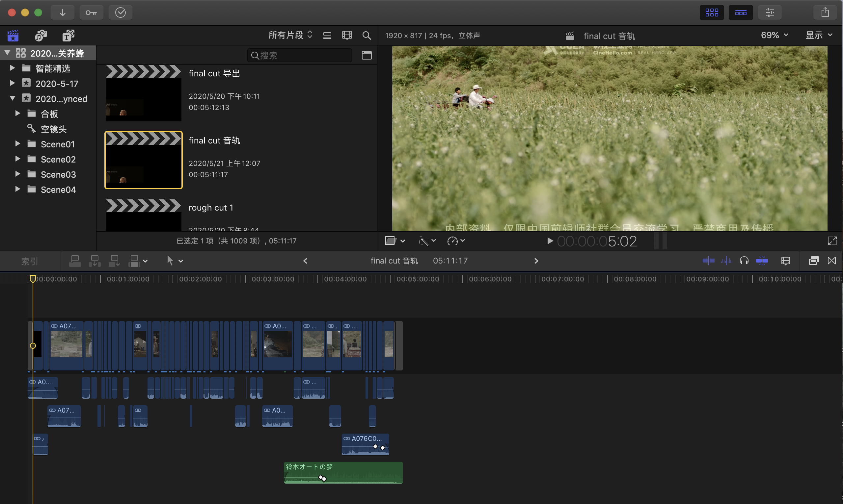Toggle snapping in the timeline
Viewport: 843px width, 504px height.
[762, 261]
